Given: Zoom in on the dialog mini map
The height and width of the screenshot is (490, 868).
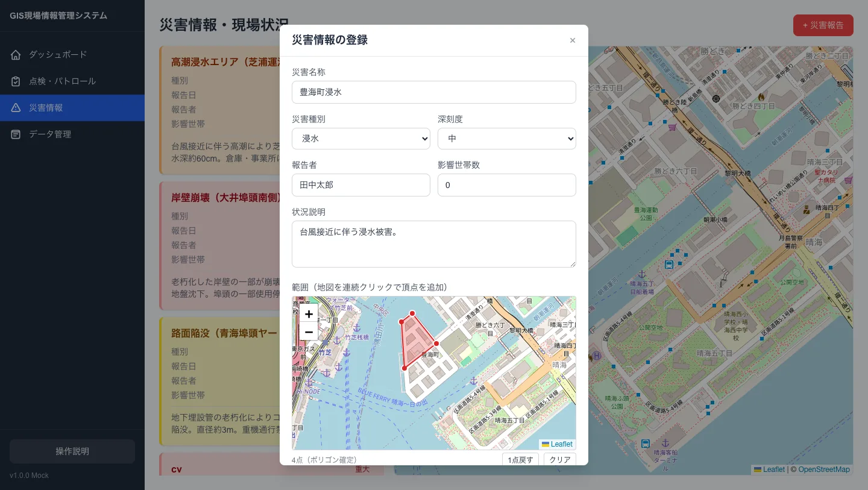Looking at the screenshot, I should pyautogui.click(x=309, y=314).
